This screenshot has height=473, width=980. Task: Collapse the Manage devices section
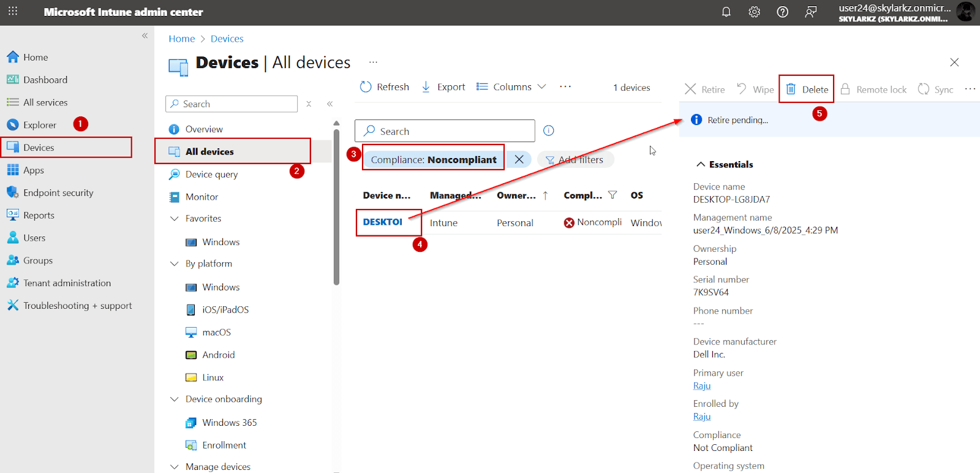click(174, 467)
